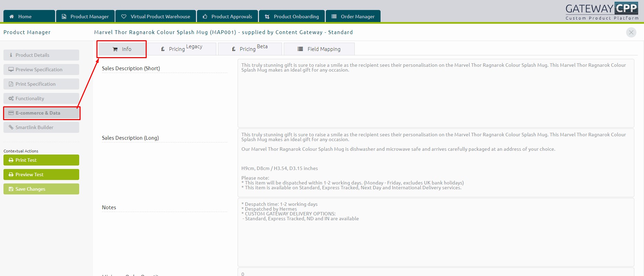Click into the Notes text area

436,232
